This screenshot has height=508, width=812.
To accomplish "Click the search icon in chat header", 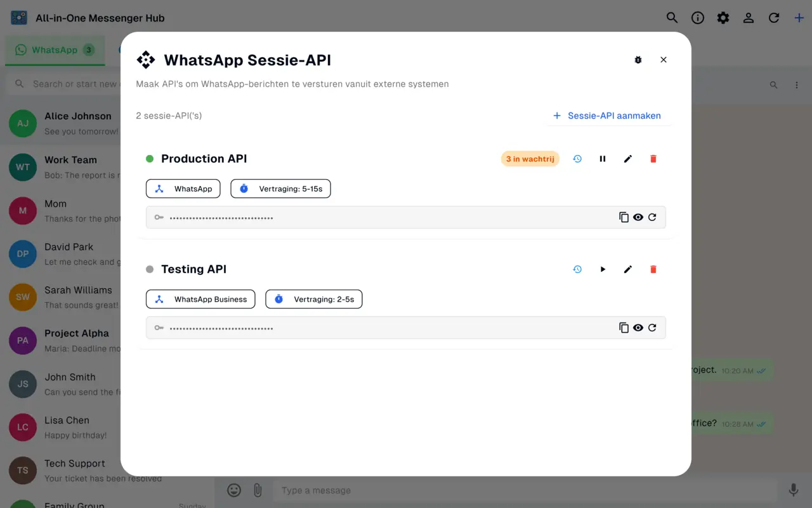I will 773,84.
